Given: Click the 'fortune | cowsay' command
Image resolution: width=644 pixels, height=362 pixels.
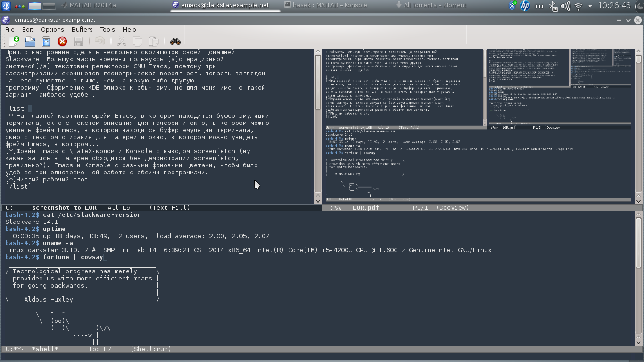Looking at the screenshot, I should click(x=73, y=257).
